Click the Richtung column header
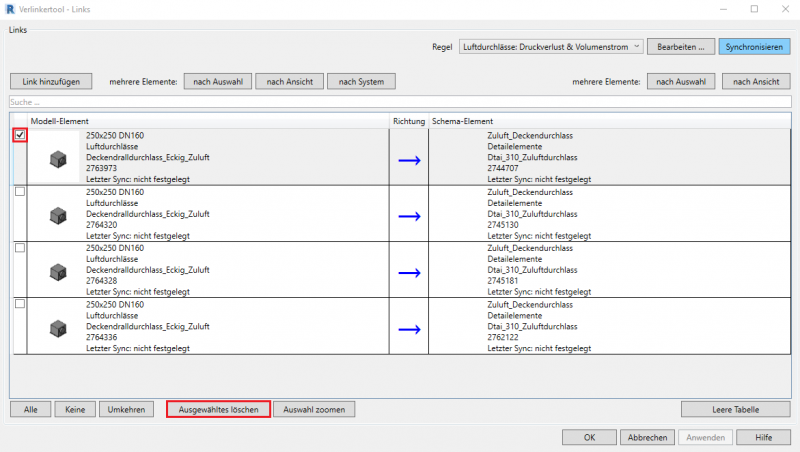Screen dimensions: 800x452 (409, 121)
